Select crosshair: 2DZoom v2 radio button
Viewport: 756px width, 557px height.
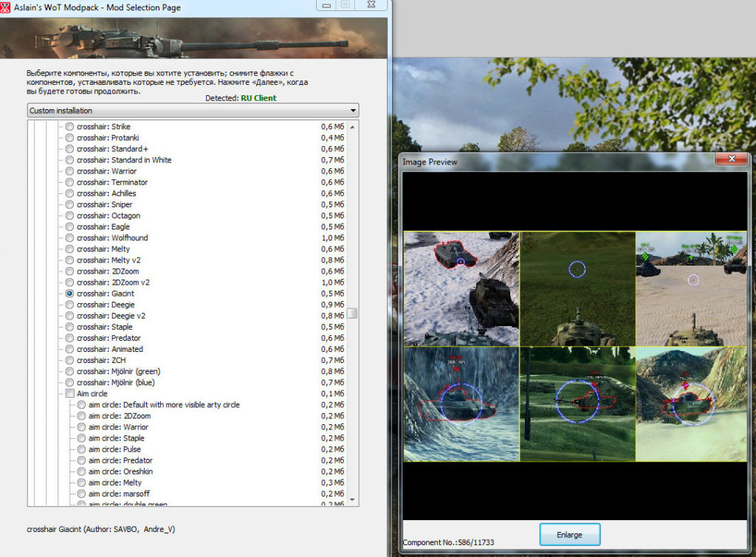pos(69,283)
